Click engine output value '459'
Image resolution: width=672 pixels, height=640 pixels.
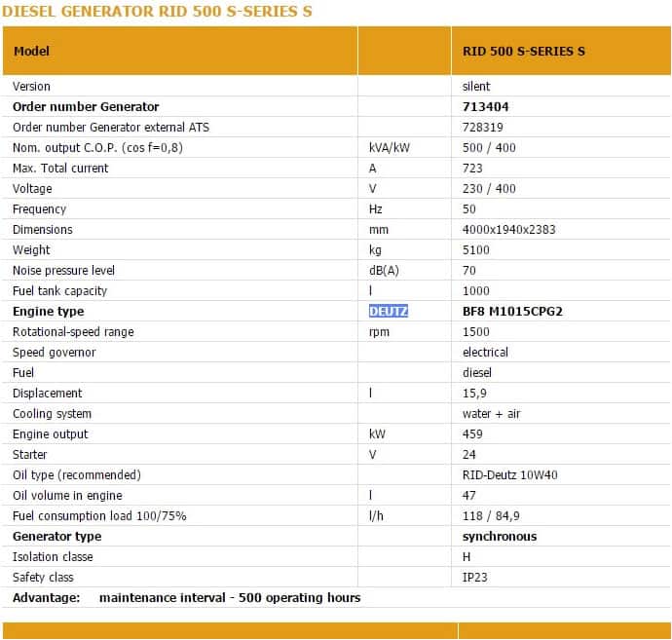coord(472,434)
